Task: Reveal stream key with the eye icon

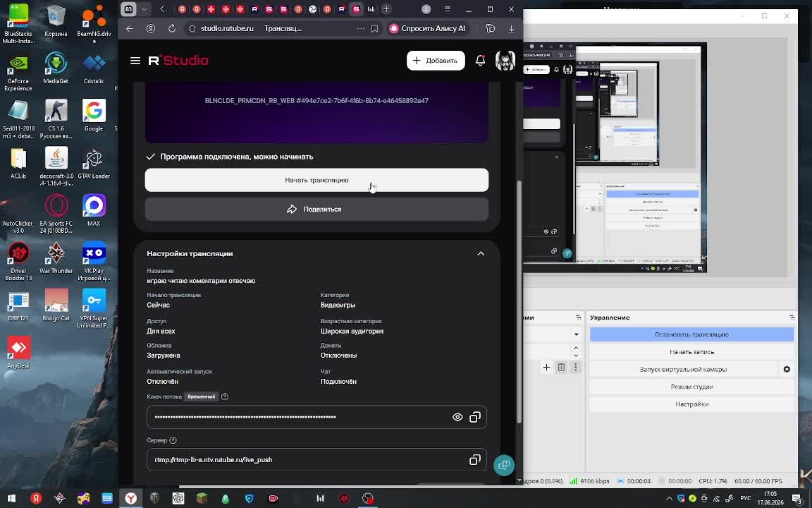Action: click(457, 417)
